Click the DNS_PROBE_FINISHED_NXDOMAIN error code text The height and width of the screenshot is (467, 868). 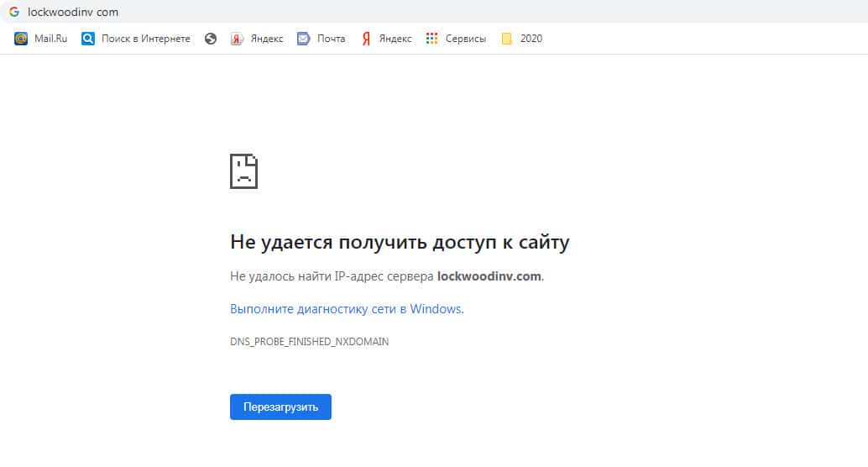click(309, 342)
